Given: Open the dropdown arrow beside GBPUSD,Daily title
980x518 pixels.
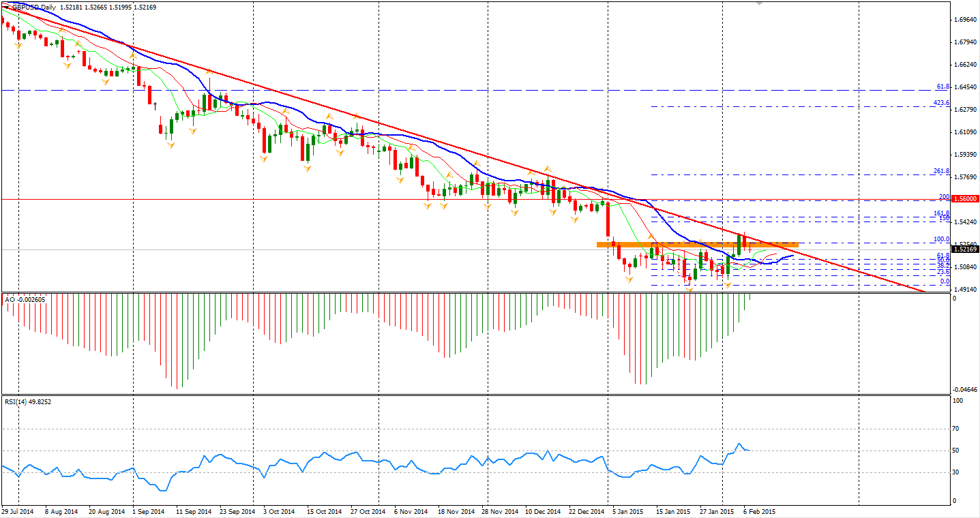Looking at the screenshot, I should click(6, 7).
